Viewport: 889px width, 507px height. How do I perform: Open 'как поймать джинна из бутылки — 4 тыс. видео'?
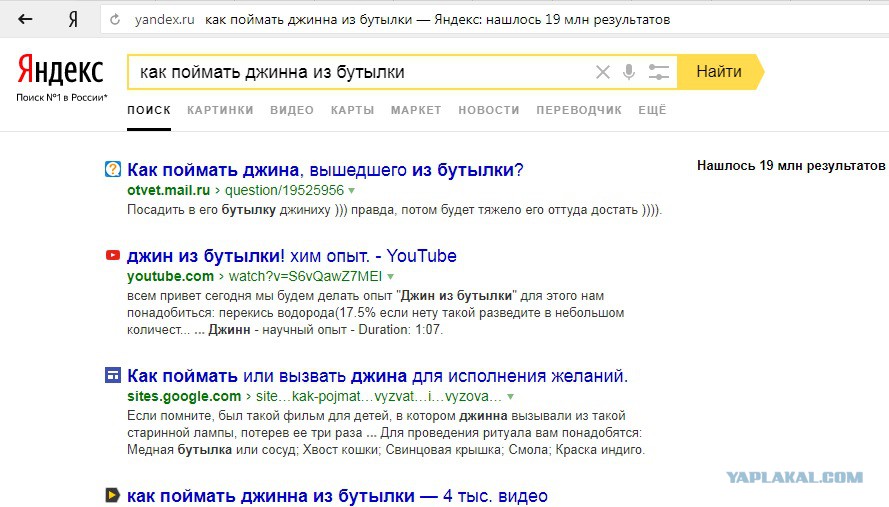pos(337,496)
